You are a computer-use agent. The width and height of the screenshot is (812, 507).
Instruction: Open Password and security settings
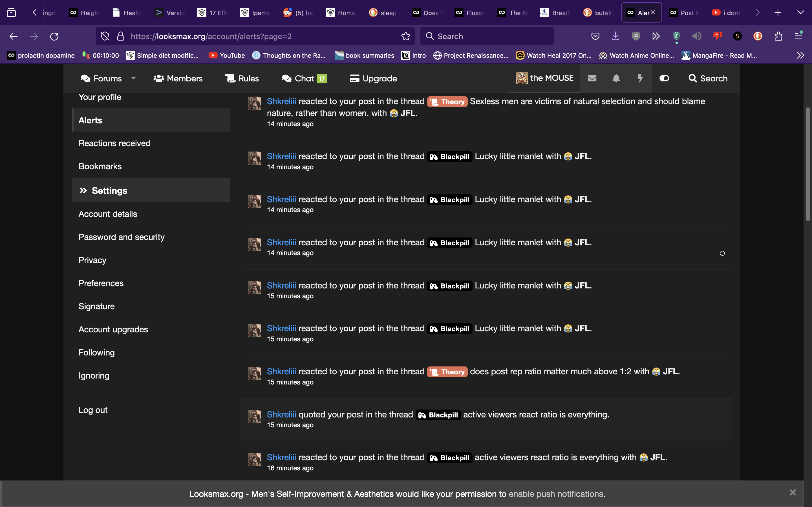(122, 237)
